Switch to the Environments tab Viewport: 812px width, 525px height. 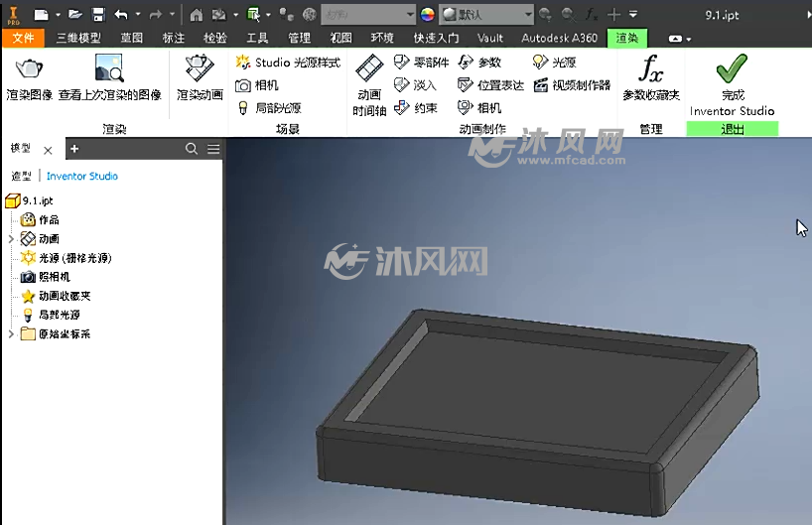382,38
